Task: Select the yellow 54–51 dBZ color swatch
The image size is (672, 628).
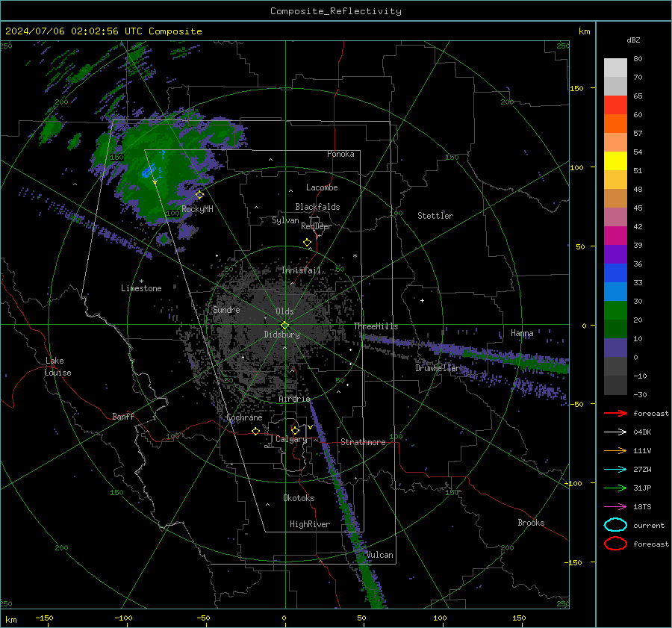Action: pyautogui.click(x=615, y=161)
